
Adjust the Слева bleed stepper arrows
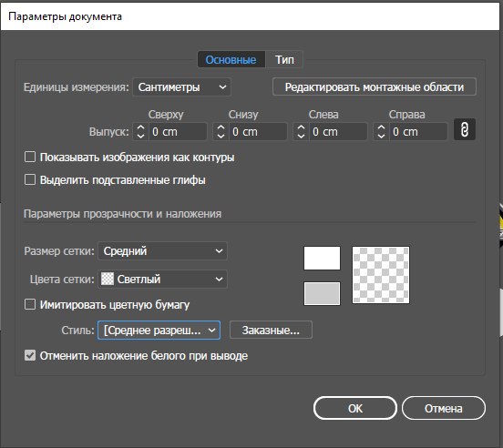pyautogui.click(x=301, y=132)
